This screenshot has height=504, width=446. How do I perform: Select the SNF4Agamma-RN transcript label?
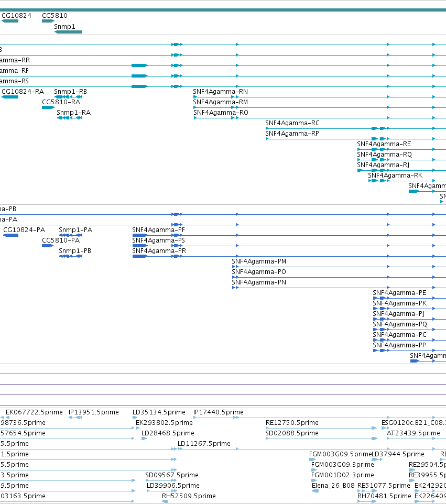point(220,92)
